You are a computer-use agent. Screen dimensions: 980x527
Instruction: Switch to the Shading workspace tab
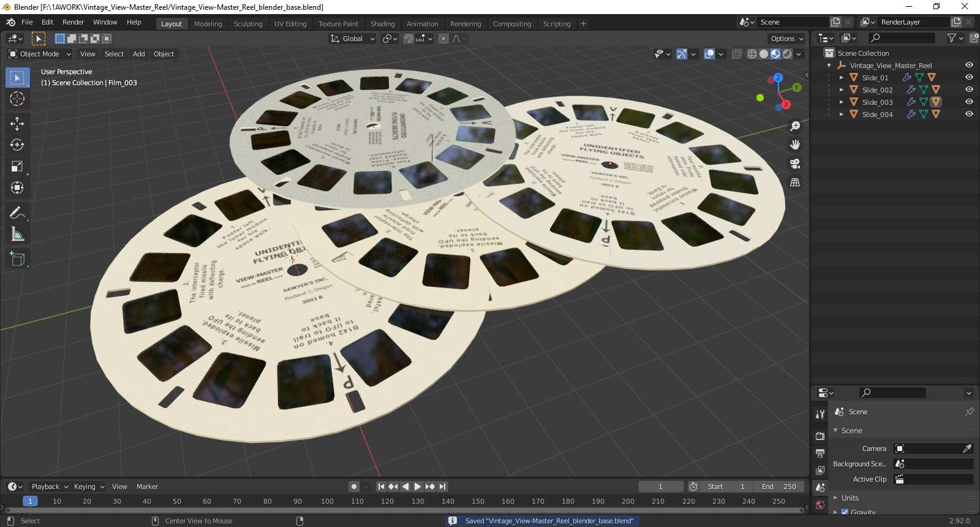click(382, 24)
